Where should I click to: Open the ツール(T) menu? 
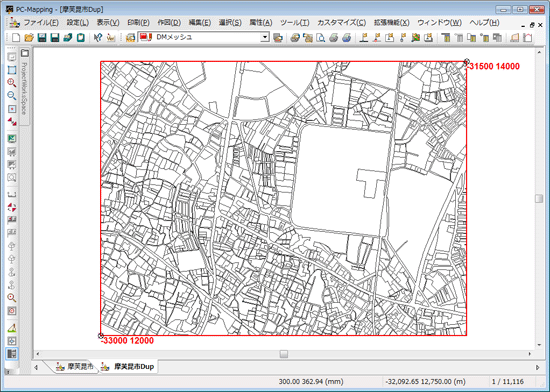(295, 22)
